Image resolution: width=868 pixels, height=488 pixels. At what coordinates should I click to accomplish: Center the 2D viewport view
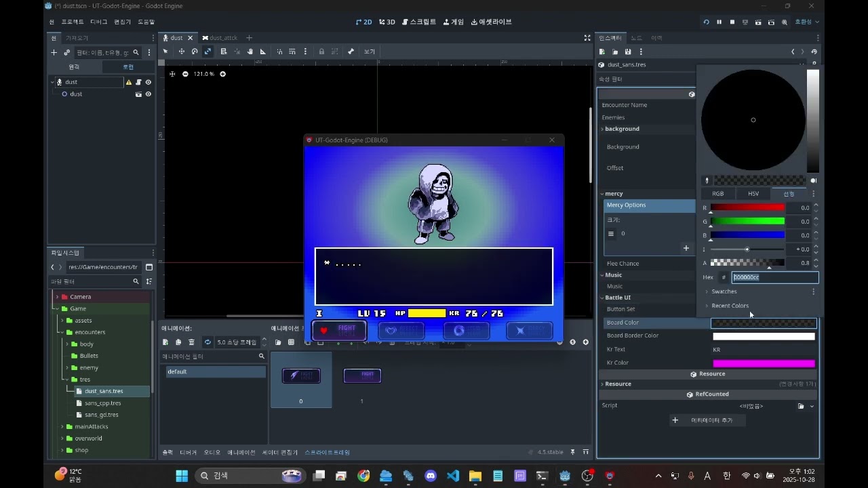tap(172, 74)
